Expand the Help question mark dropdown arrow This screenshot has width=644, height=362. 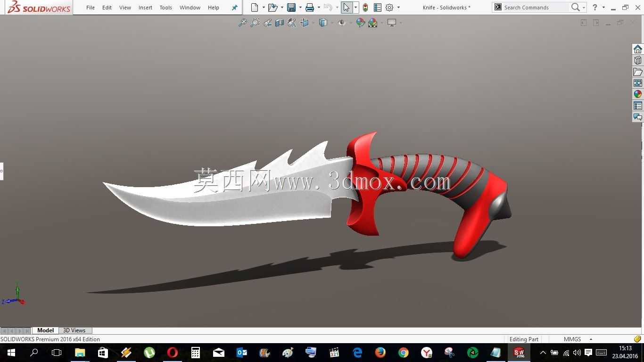[x=603, y=8]
